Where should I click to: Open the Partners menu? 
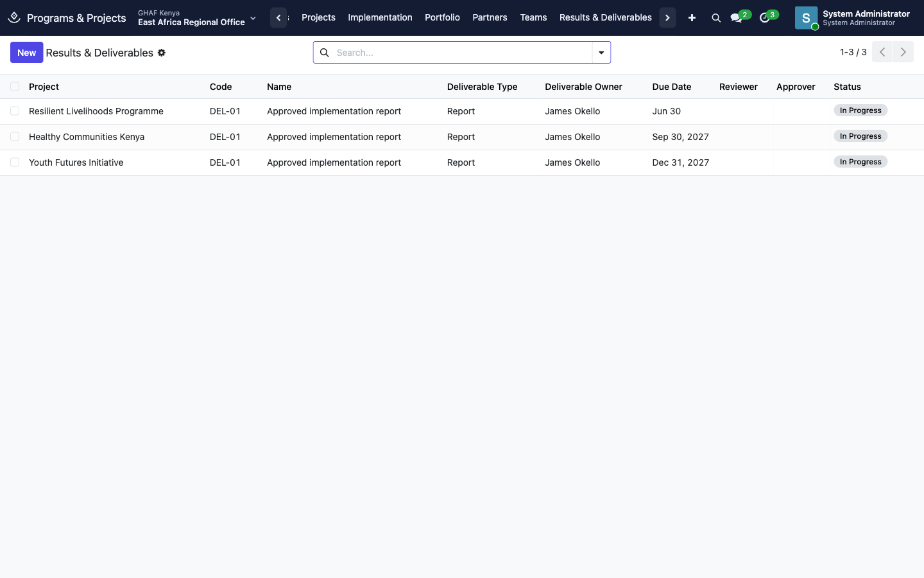490,18
